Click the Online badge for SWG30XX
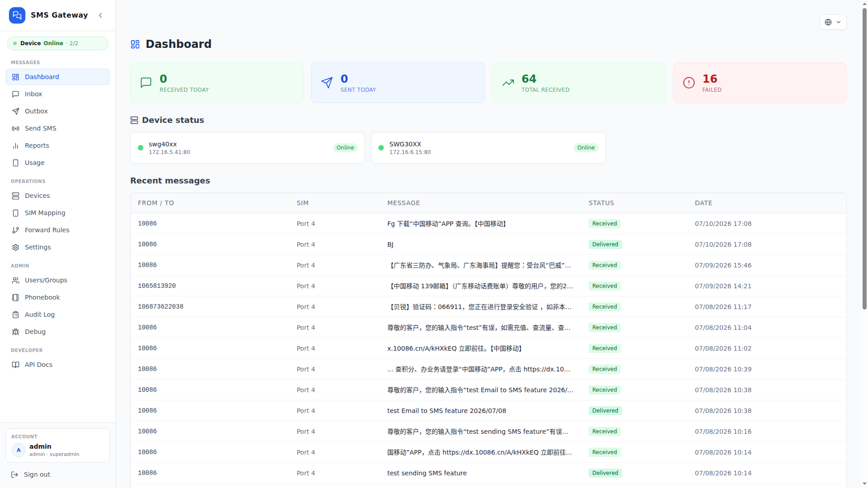 586,148
